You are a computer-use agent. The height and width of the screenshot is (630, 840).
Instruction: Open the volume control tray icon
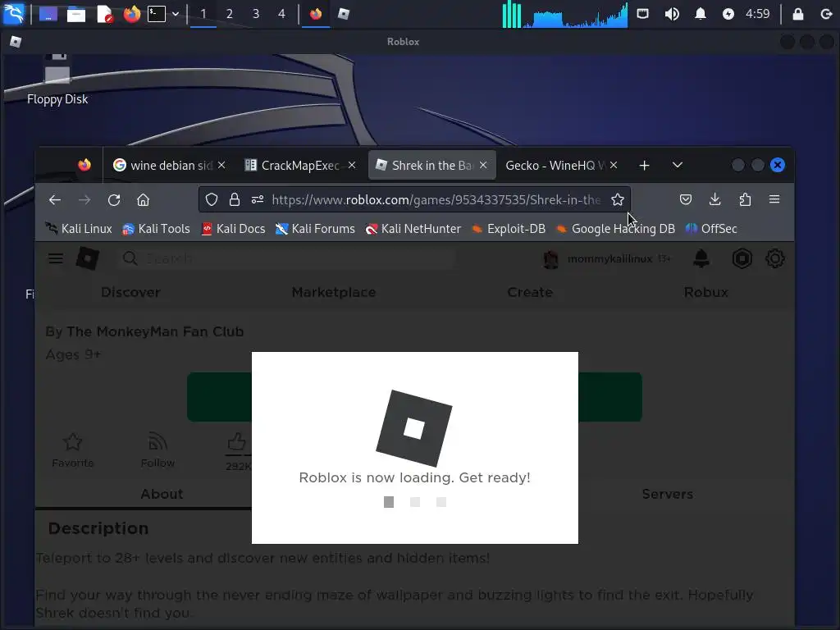click(x=671, y=14)
